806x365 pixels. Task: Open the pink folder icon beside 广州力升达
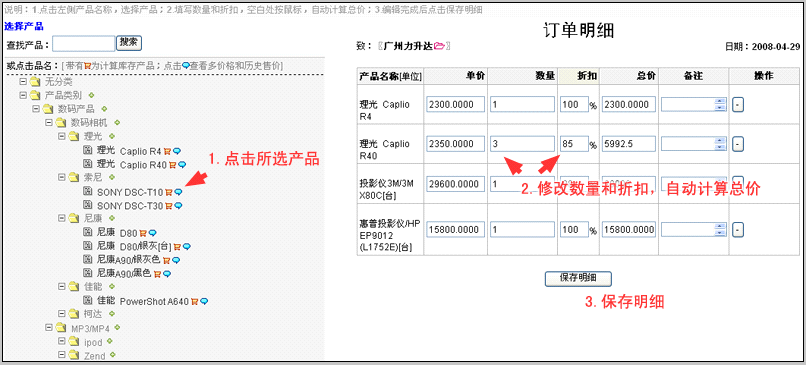pyautogui.click(x=439, y=46)
